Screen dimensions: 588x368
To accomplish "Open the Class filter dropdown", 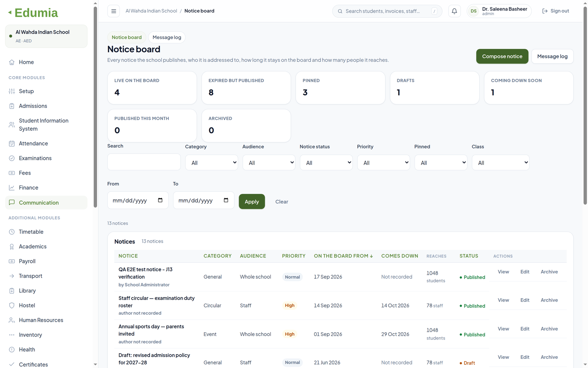I will (x=501, y=163).
